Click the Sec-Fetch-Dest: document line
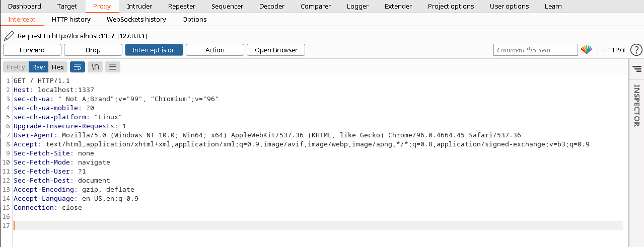 click(62, 180)
